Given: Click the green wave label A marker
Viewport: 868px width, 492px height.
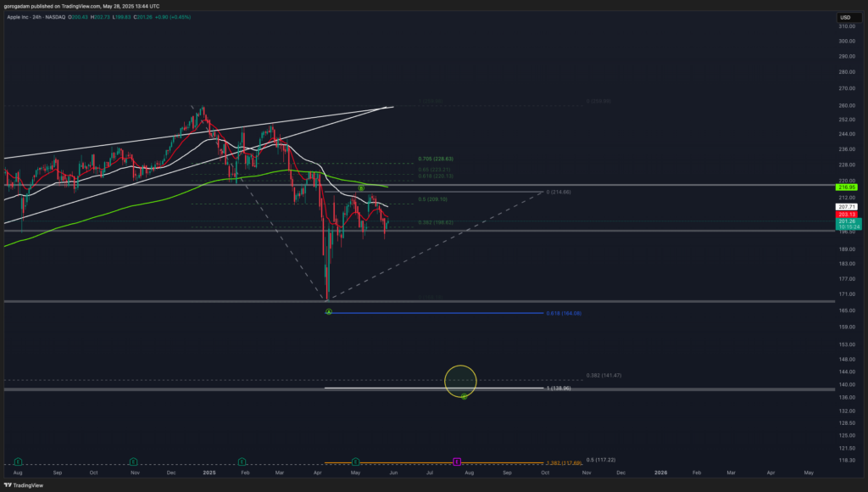Looking at the screenshot, I should [x=328, y=311].
